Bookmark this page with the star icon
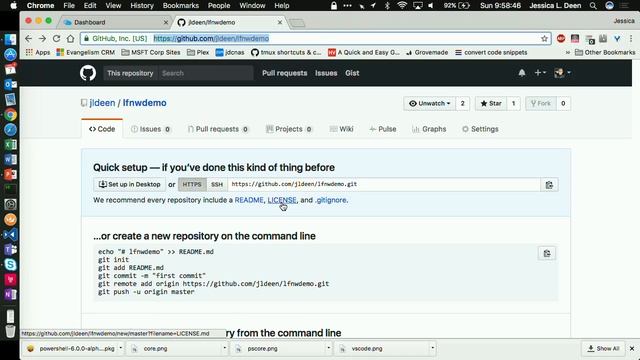 [544, 38]
